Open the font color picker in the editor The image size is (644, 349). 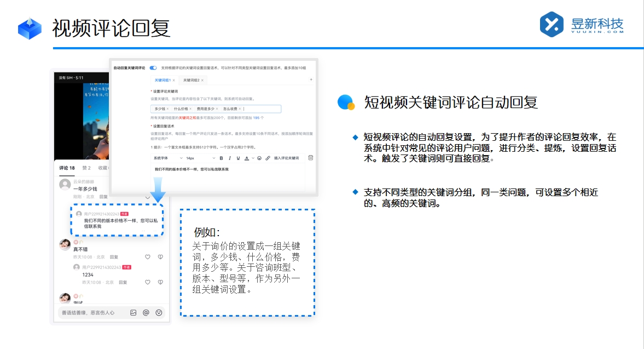[x=247, y=158]
